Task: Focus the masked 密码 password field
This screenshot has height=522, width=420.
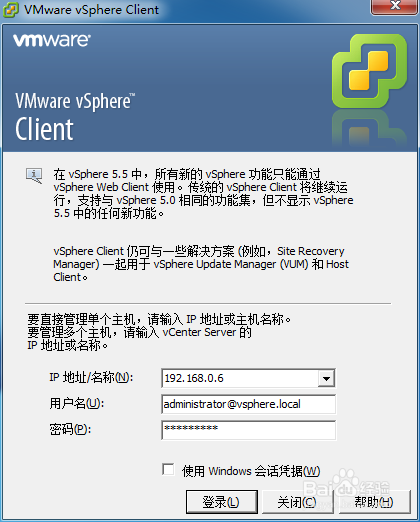Action: click(x=248, y=430)
